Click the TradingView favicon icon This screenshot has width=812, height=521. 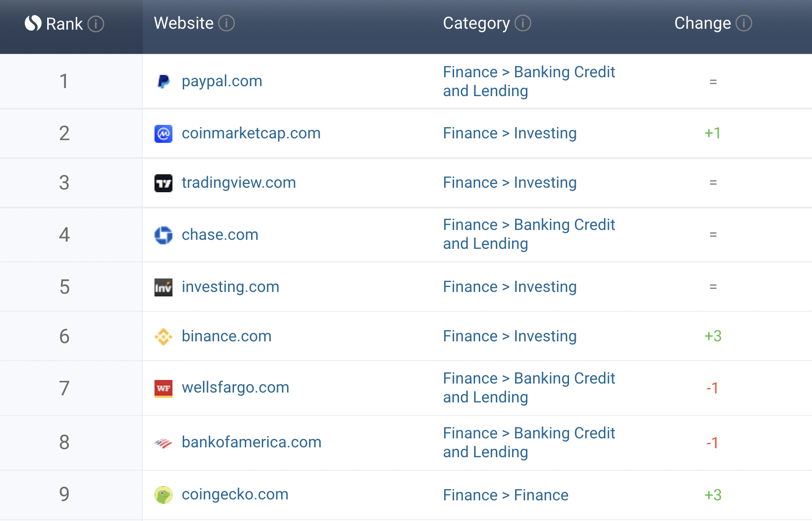tap(163, 183)
